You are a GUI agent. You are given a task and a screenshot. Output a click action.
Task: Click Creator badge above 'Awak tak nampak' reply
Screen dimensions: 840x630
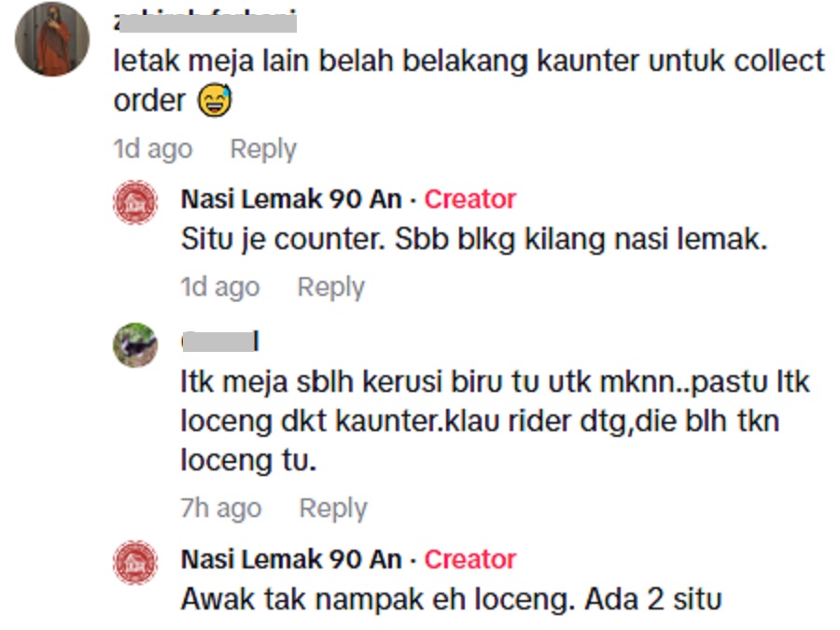coord(469,559)
